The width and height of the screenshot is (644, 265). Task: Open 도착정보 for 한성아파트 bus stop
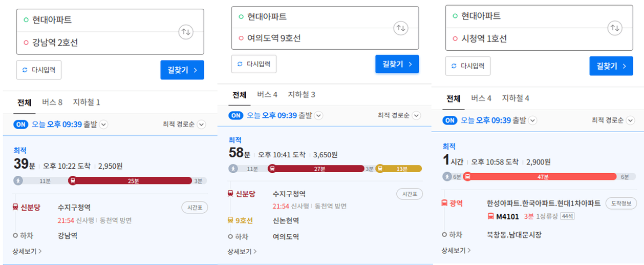coord(621,203)
